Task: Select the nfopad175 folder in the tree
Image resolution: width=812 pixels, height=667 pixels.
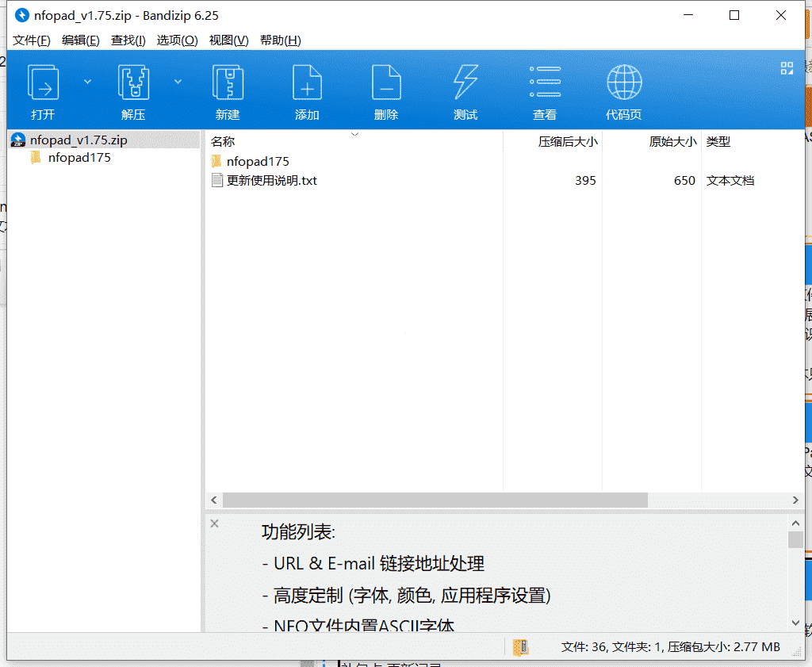Action: [x=79, y=157]
